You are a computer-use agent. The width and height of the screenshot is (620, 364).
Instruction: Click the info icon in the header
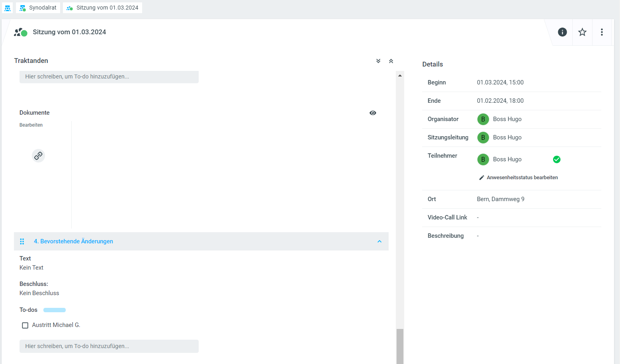[562, 32]
